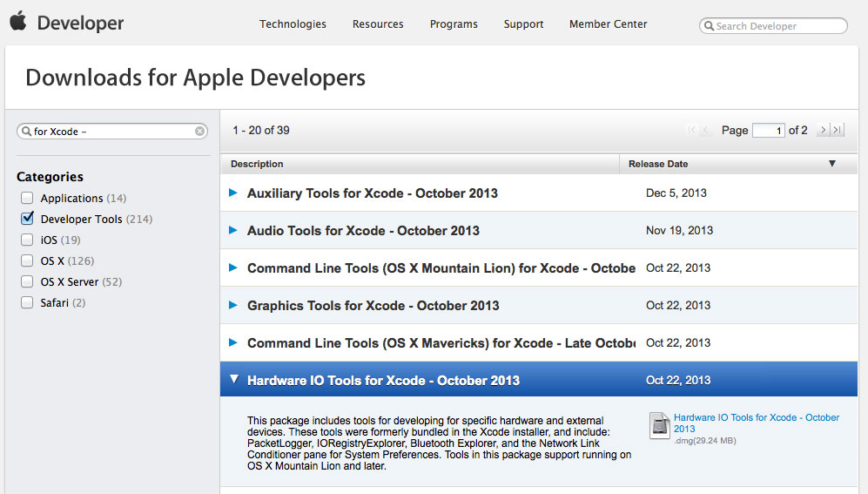Toggle Release Date sort arrow
This screenshot has height=494, width=868.
coord(832,164)
